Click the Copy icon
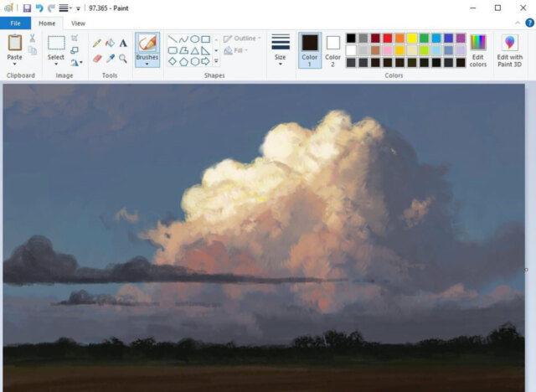Image resolution: width=536 pixels, height=392 pixels. click(33, 50)
